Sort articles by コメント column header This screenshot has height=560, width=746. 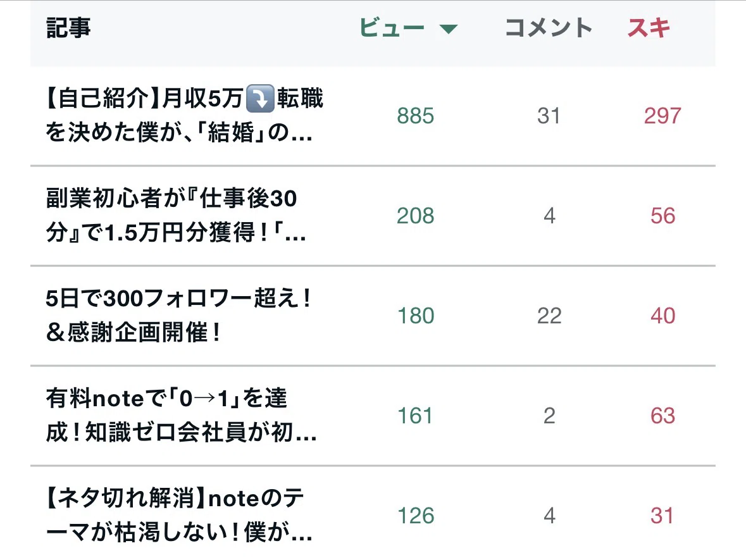click(x=548, y=28)
